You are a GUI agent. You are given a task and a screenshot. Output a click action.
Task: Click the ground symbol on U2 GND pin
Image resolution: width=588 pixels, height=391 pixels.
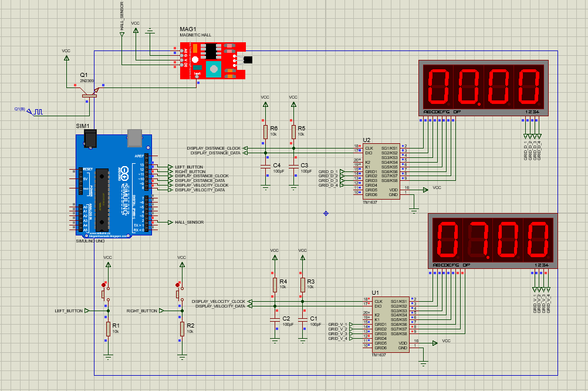pos(414,211)
